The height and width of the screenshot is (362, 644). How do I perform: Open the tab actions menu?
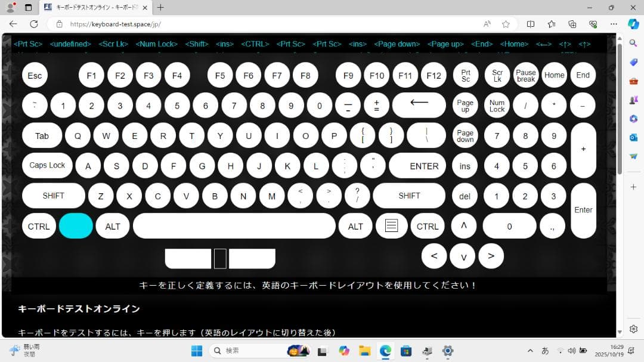(x=28, y=8)
